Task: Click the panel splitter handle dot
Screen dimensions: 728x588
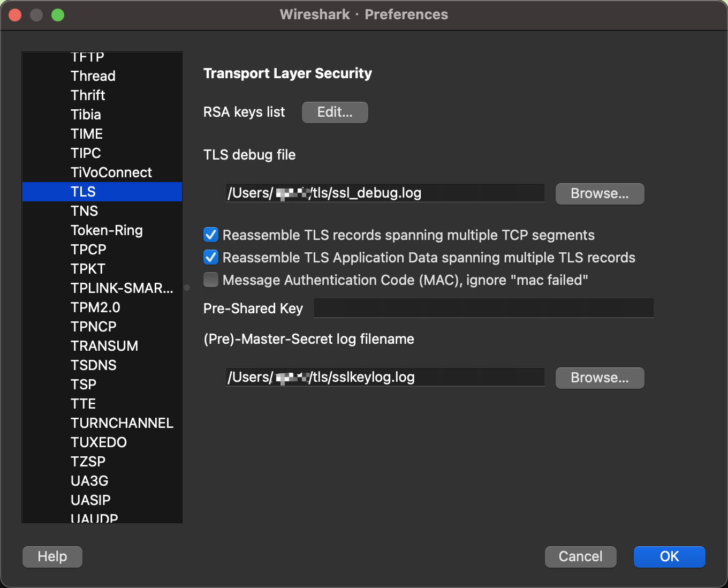Action: click(x=187, y=288)
